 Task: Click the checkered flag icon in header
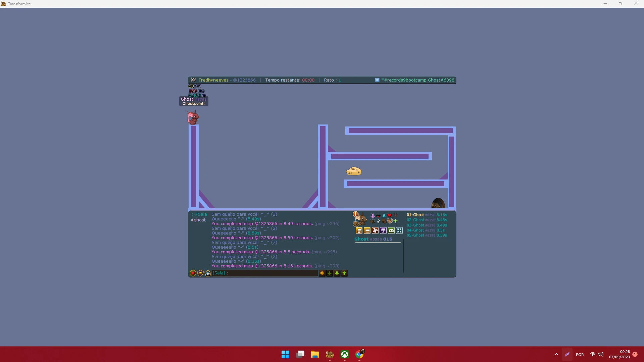tap(193, 80)
